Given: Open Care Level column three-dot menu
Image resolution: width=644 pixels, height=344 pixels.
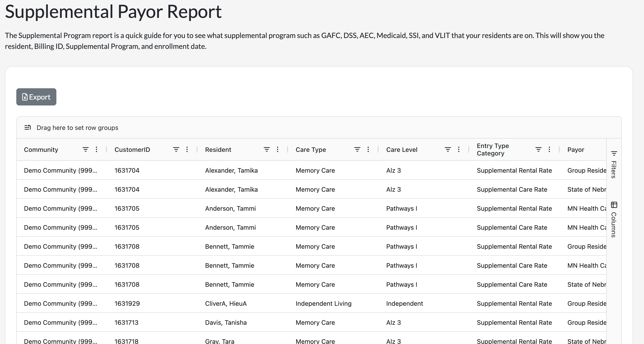Looking at the screenshot, I should [x=459, y=149].
